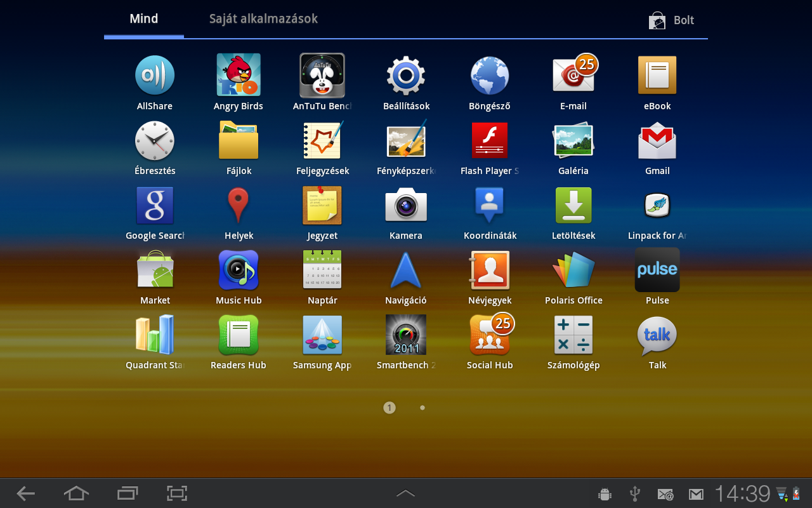Launch the Böngésző browser globe
The image size is (812, 508).
[490, 76]
